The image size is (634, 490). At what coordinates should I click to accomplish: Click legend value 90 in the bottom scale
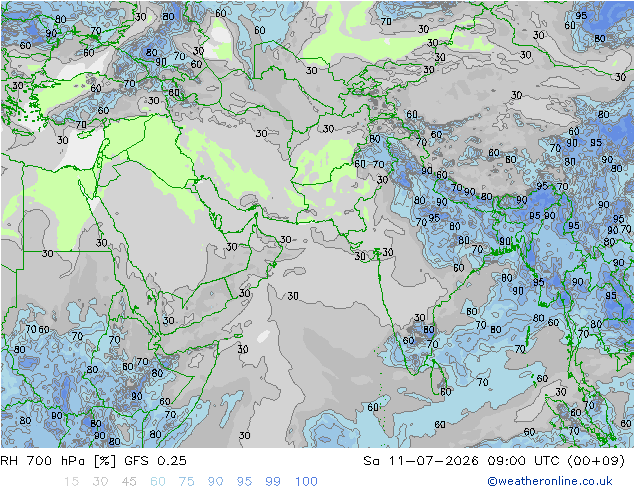216,482
